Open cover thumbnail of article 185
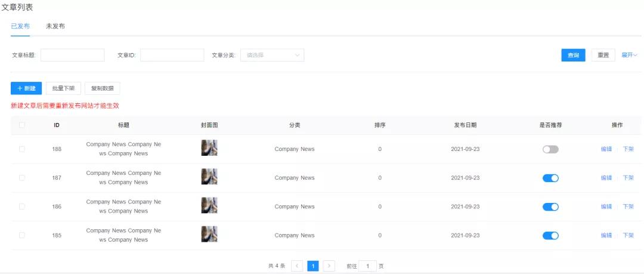 point(209,234)
